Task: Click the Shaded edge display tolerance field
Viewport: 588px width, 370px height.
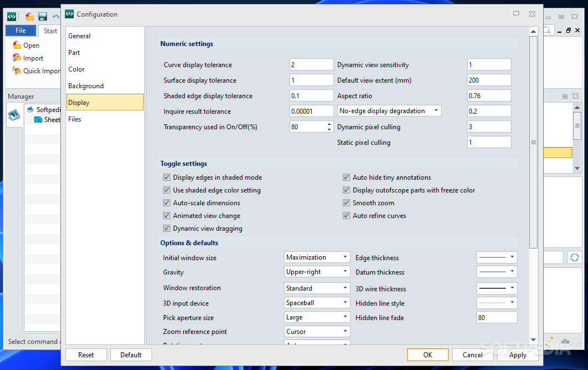Action: [x=312, y=95]
